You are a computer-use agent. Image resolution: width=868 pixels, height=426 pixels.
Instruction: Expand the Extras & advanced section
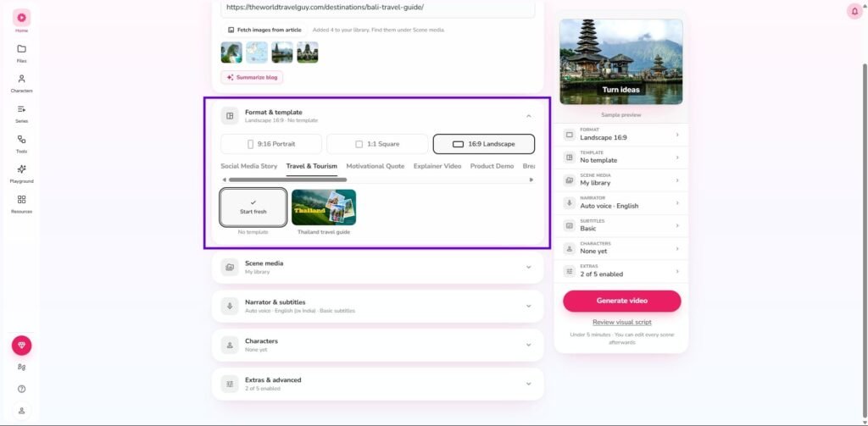[529, 384]
